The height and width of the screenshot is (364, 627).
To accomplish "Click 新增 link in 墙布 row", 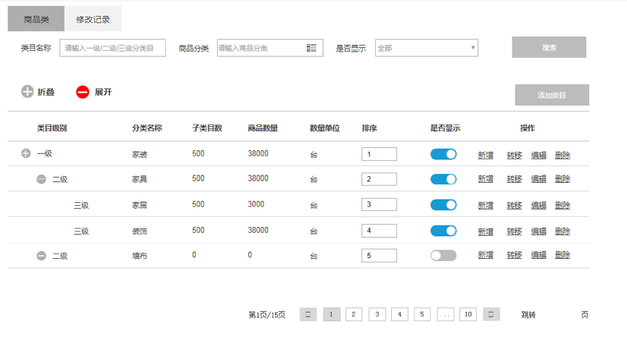I will [485, 255].
